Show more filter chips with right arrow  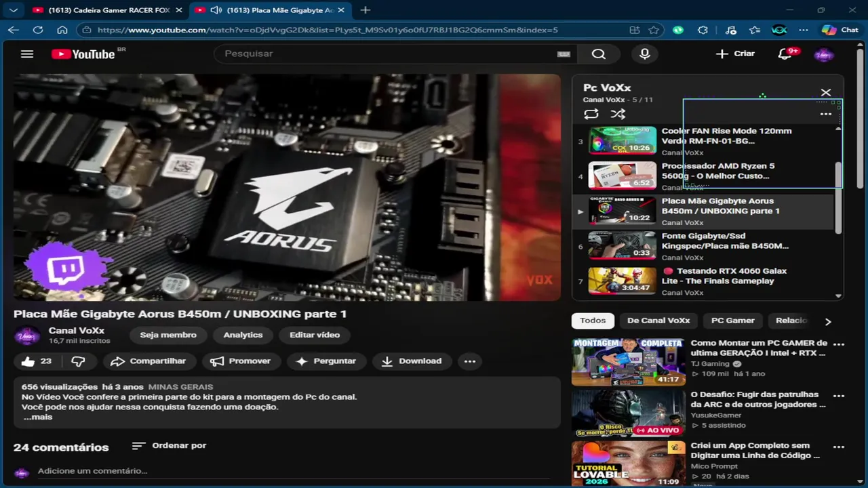click(827, 321)
